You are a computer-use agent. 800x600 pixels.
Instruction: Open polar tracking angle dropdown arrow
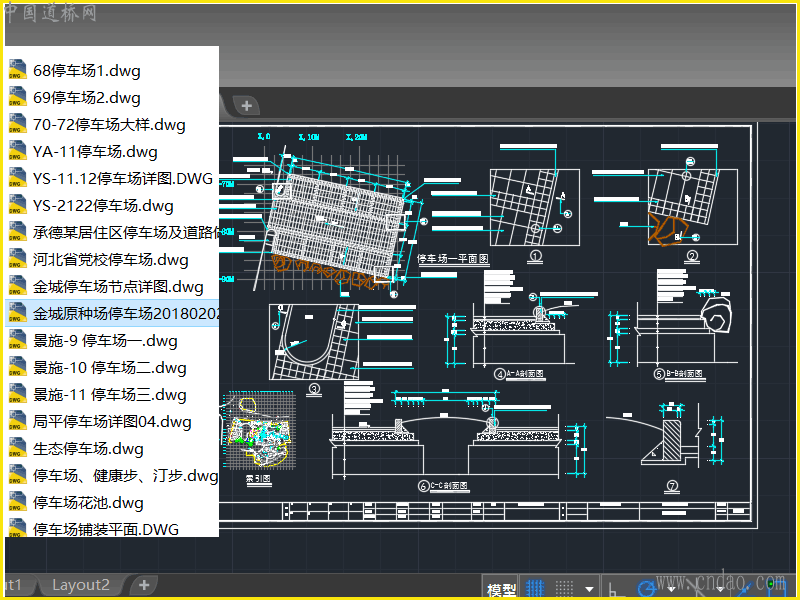click(671, 589)
